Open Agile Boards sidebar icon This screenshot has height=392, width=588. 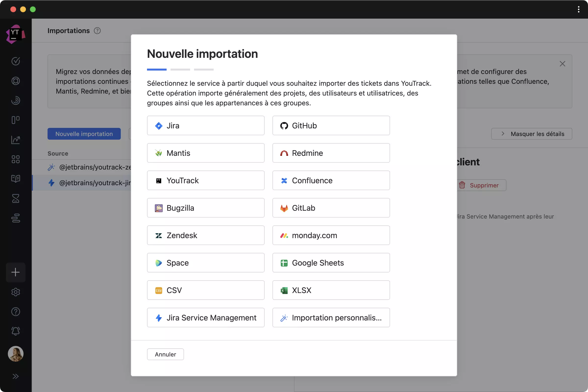(15, 120)
